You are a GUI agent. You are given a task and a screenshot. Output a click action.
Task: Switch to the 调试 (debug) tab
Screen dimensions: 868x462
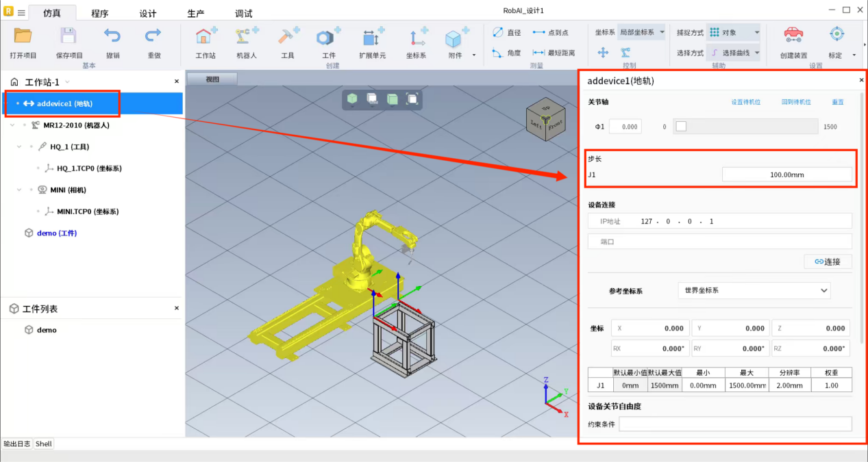tap(243, 14)
